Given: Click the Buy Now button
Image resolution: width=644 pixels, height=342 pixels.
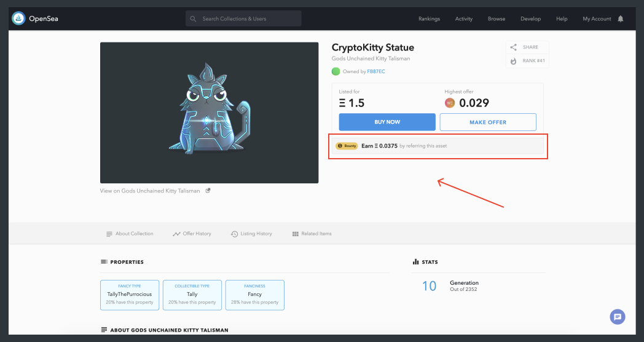Looking at the screenshot, I should [x=387, y=122].
